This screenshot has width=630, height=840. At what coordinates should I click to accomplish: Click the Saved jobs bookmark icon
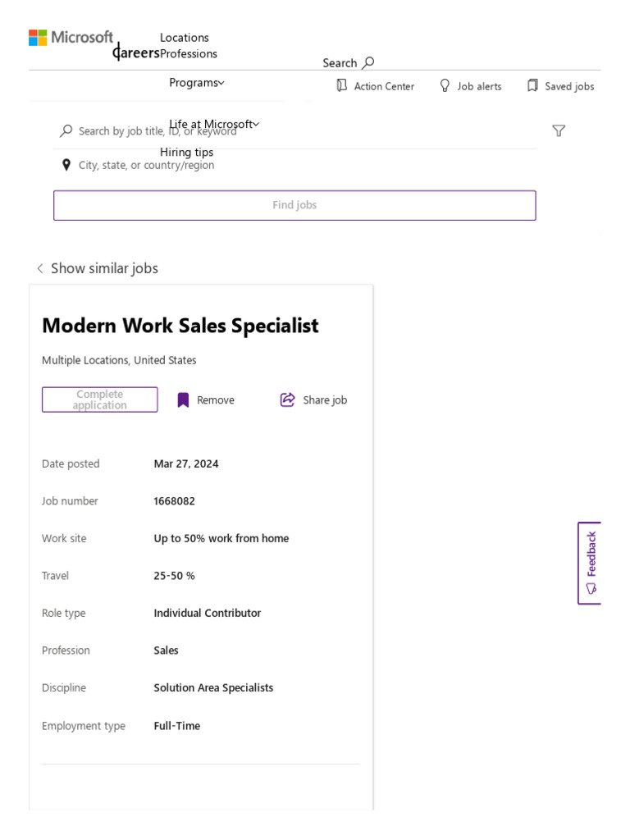click(x=532, y=85)
